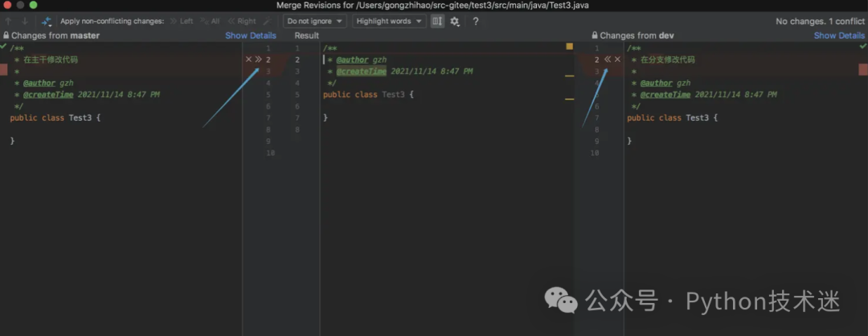
Task: Accept dev change with << arrows
Action: coord(608,59)
